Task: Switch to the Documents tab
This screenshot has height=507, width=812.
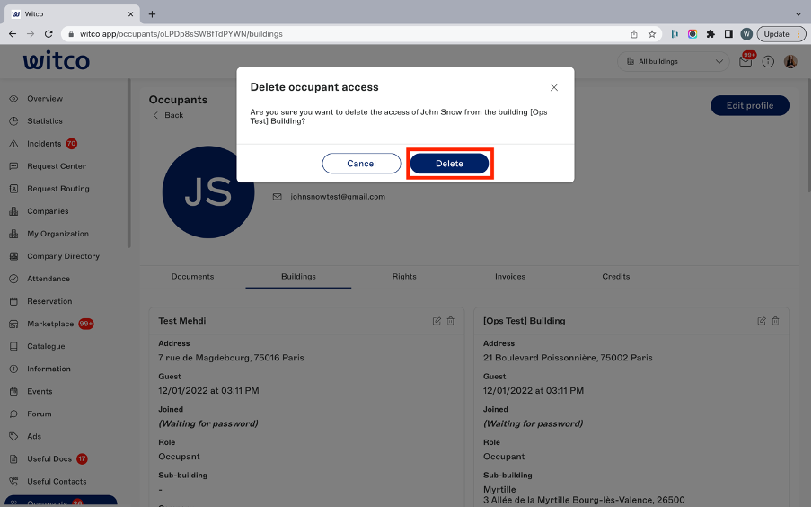Action: tap(192, 276)
